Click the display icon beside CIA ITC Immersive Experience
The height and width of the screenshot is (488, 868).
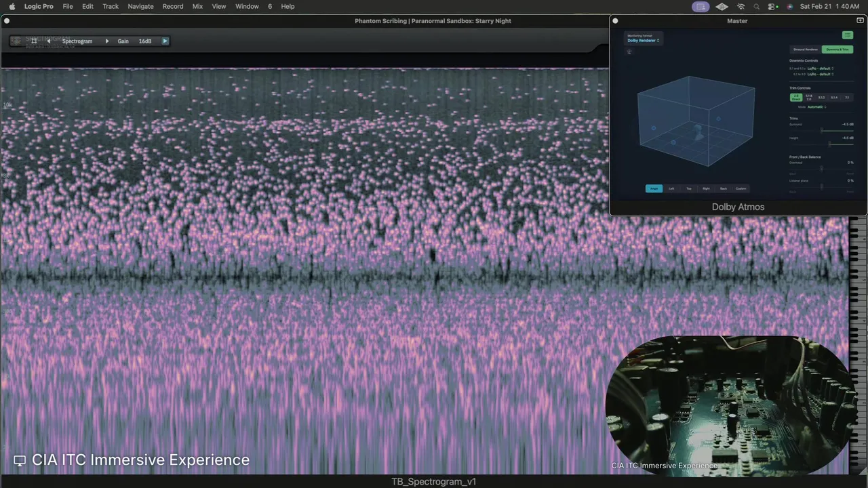[x=20, y=460]
